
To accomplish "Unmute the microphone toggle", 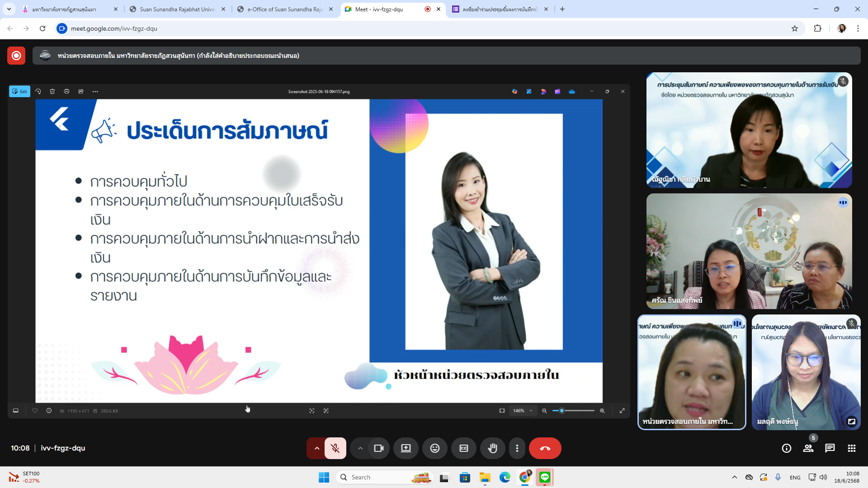I will 335,448.
